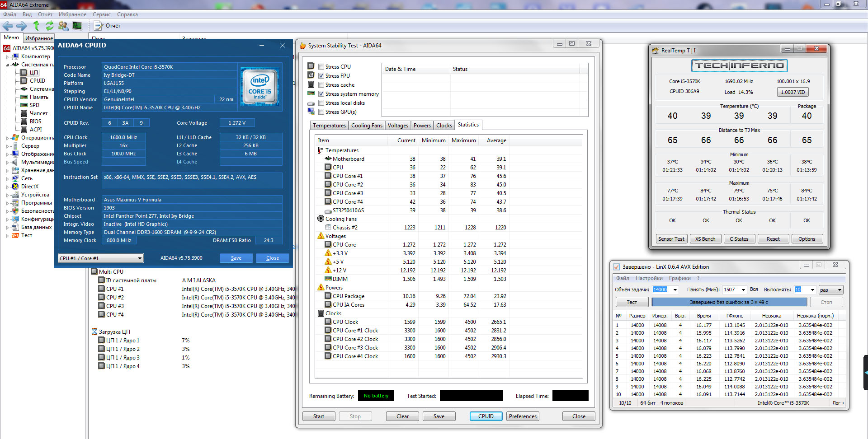Click the LinX Объём задачи input field
Viewport: 868px width, 439px height.
(662, 290)
